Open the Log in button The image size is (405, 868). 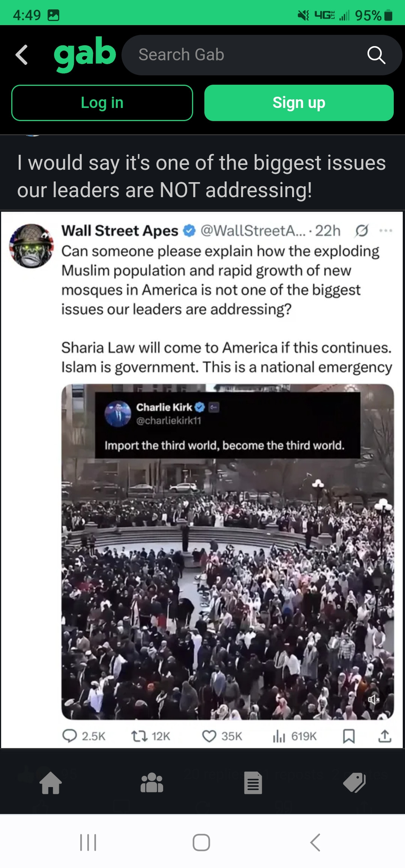coord(102,103)
